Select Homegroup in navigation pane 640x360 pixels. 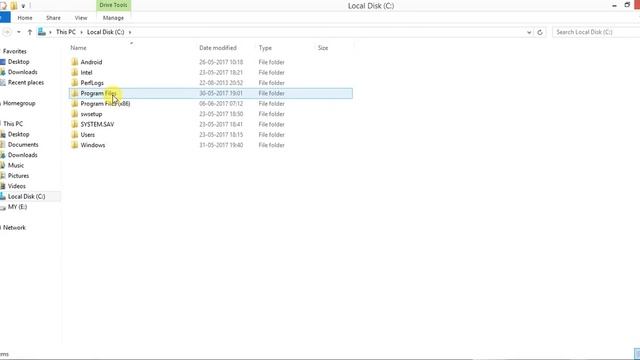click(19, 103)
